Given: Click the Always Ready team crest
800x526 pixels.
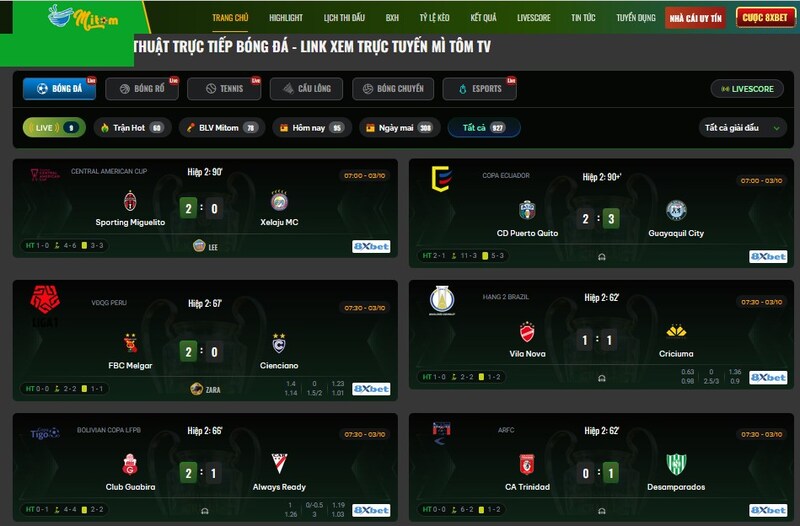Looking at the screenshot, I should [x=279, y=463].
